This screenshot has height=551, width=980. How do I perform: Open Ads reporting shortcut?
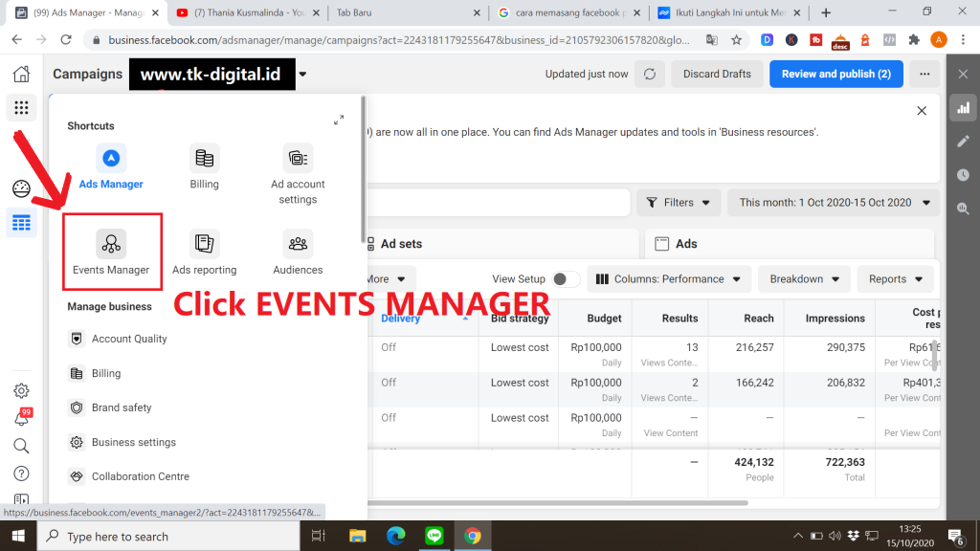(204, 252)
